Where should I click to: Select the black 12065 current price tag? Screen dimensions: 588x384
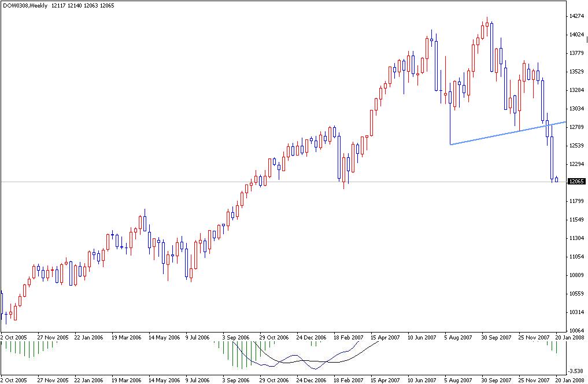[576, 182]
